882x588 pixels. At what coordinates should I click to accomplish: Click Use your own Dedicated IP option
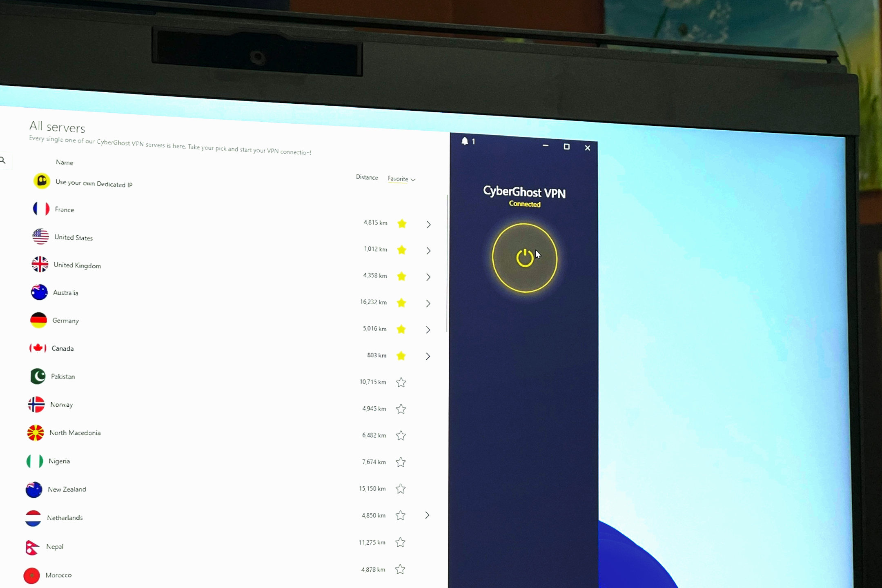pyautogui.click(x=94, y=183)
